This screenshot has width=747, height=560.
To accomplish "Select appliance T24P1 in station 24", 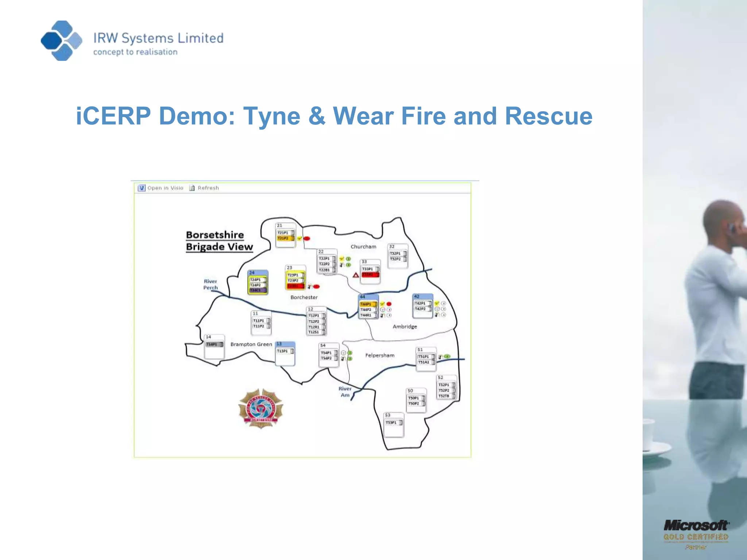I will coord(258,280).
